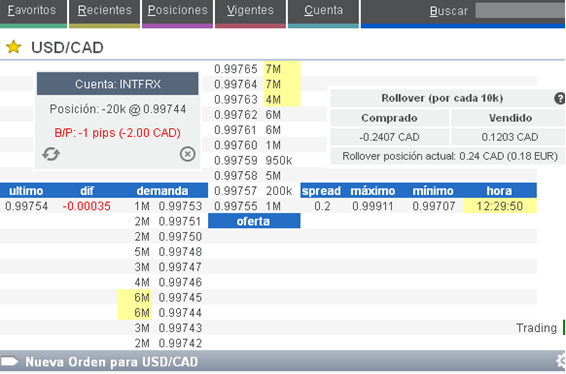Focus the Buscar search field
The image size is (566, 374).
(520, 10)
